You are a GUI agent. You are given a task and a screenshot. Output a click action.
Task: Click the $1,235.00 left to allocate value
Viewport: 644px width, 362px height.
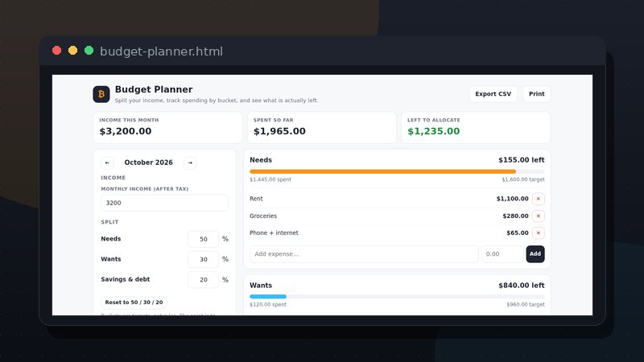(x=433, y=131)
